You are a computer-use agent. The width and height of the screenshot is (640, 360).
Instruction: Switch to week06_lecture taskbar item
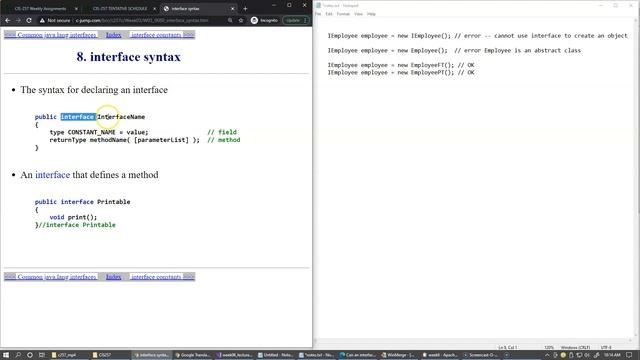coord(234,355)
